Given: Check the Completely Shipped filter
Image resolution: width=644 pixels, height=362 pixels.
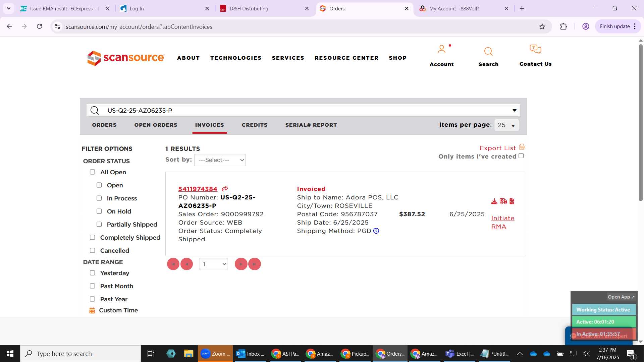Looking at the screenshot, I should 93,238.
